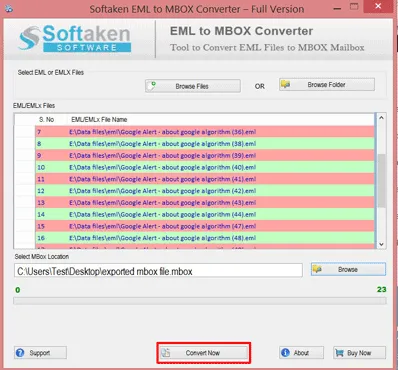Click the progress count 0 label
This screenshot has width=398, height=370.
point(18,290)
